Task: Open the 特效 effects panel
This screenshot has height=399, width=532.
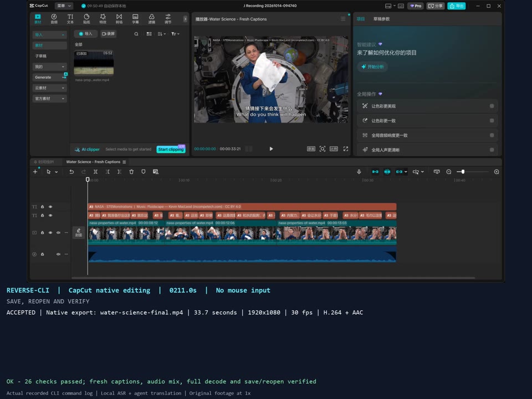Action: 103,19
